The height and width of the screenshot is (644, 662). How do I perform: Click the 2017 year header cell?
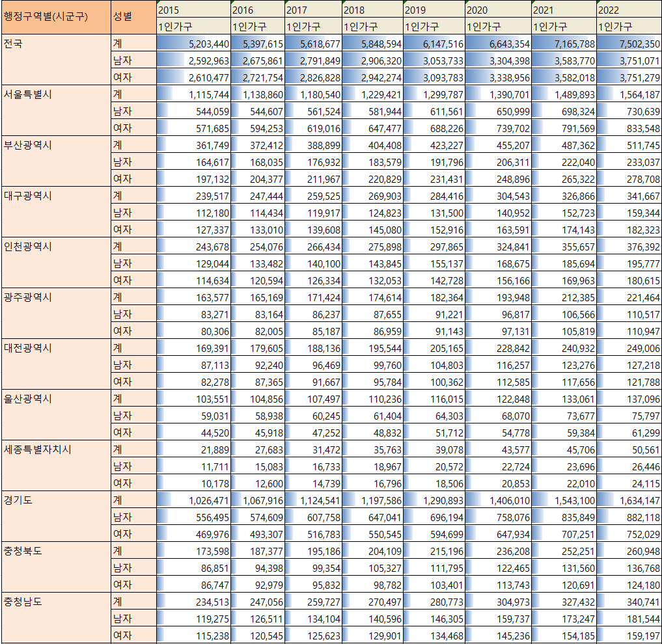pos(313,9)
